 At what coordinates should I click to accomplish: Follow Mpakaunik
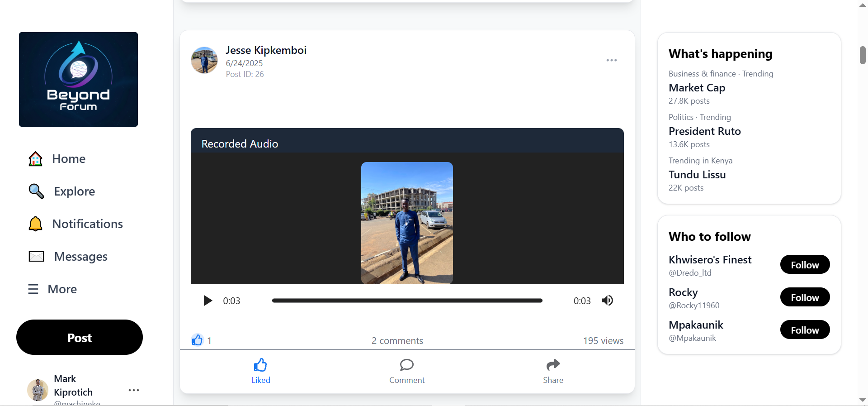point(805,330)
